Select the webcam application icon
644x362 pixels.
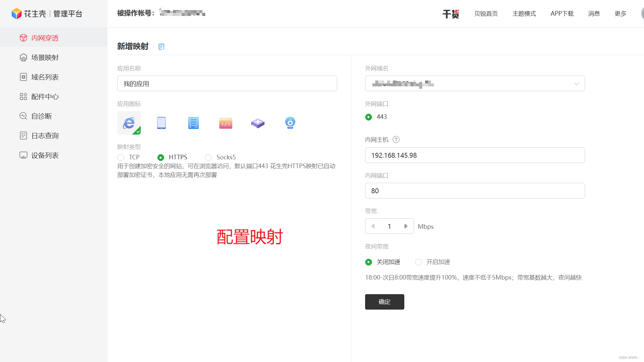coord(290,123)
